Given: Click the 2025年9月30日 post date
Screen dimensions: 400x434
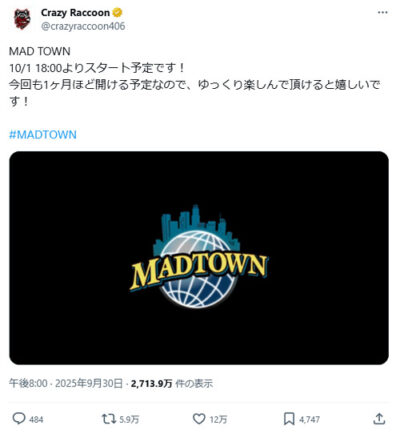Looking at the screenshot, I should 89,383.
